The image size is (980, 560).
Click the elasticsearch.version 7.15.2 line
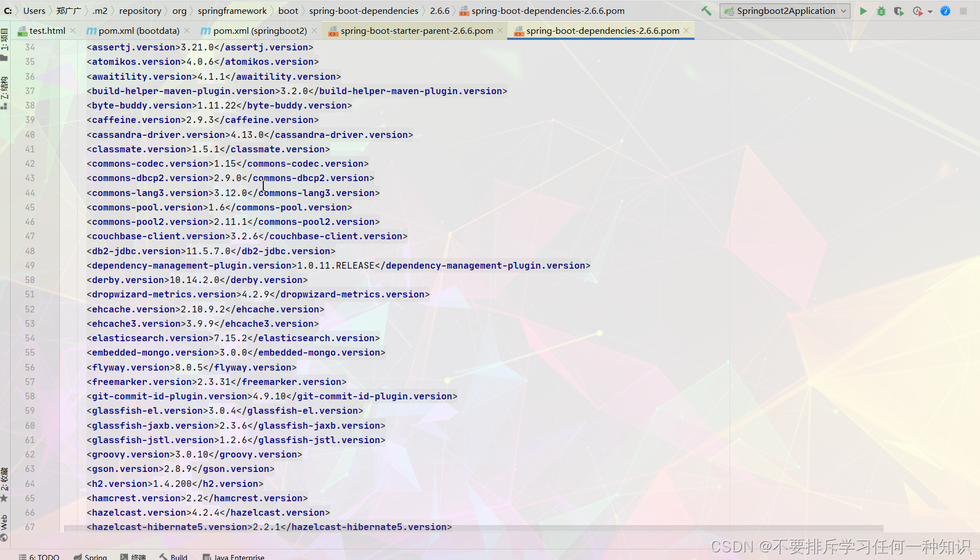coord(233,338)
